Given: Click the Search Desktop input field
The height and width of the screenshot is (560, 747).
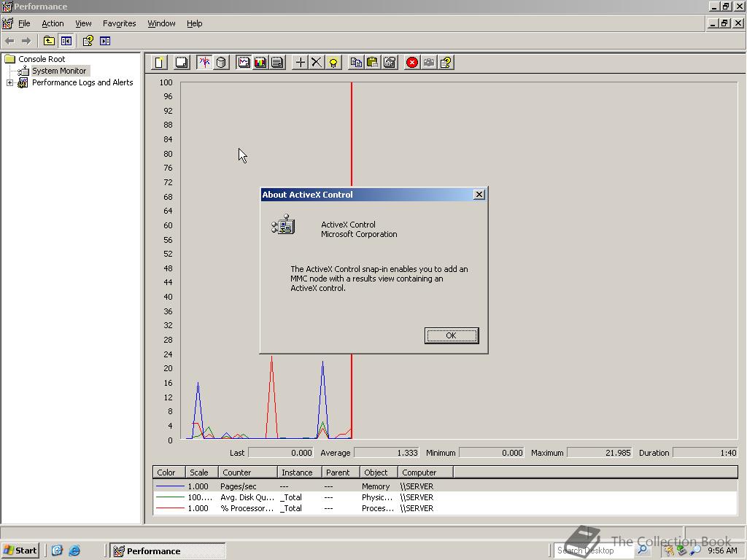Looking at the screenshot, I should [x=594, y=551].
